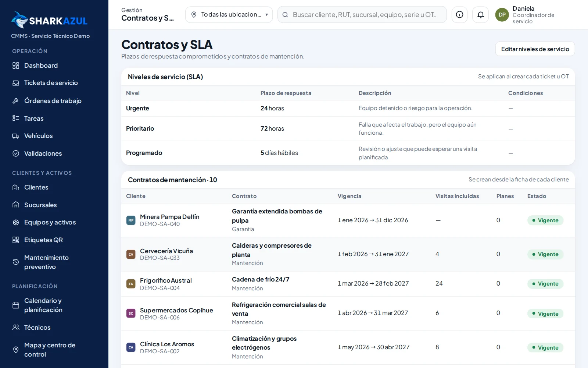The image size is (588, 368).
Task: Click the Técnicos people icon
Action: point(16,327)
